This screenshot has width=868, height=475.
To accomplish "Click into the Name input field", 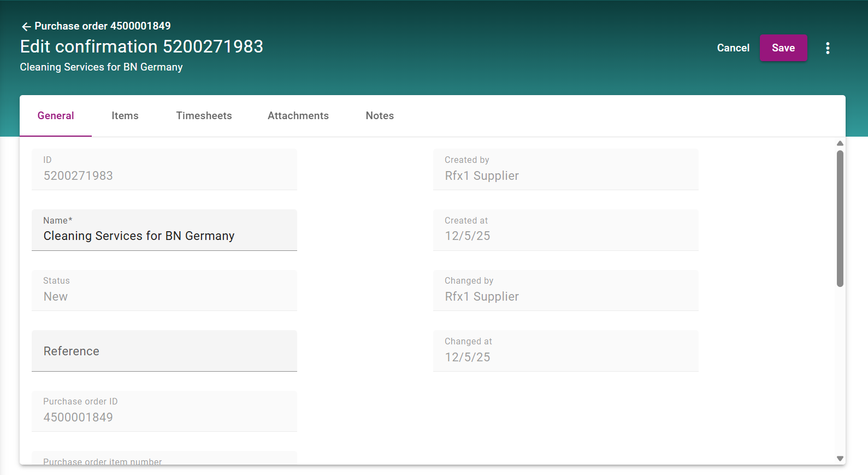I will (x=164, y=236).
